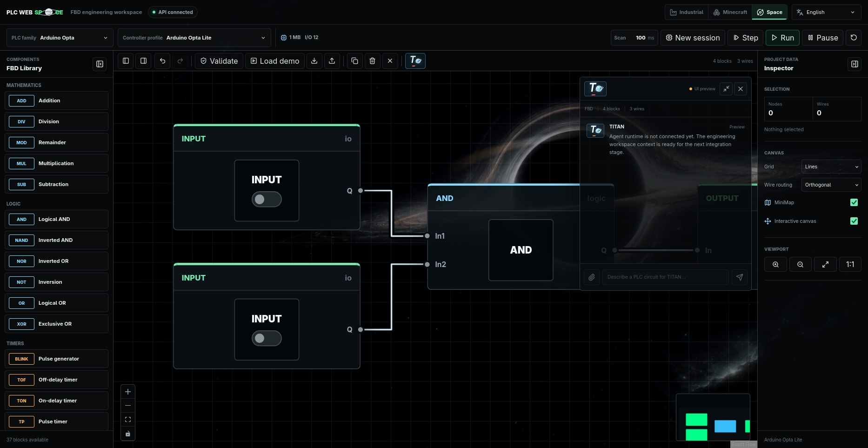Collapse the Inspector panel
Screen dimensions: 868x448
(x=855, y=64)
